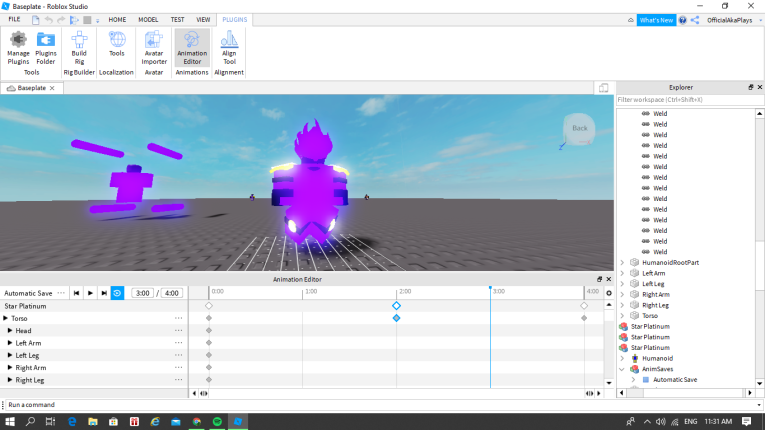This screenshot has height=430, width=765.
Task: Expand the Left Arm track
Action: click(x=10, y=343)
